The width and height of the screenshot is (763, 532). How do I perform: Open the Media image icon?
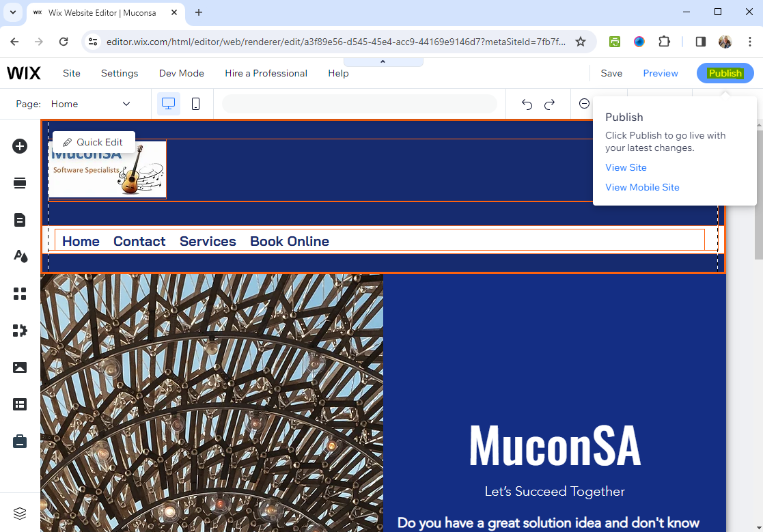tap(20, 367)
